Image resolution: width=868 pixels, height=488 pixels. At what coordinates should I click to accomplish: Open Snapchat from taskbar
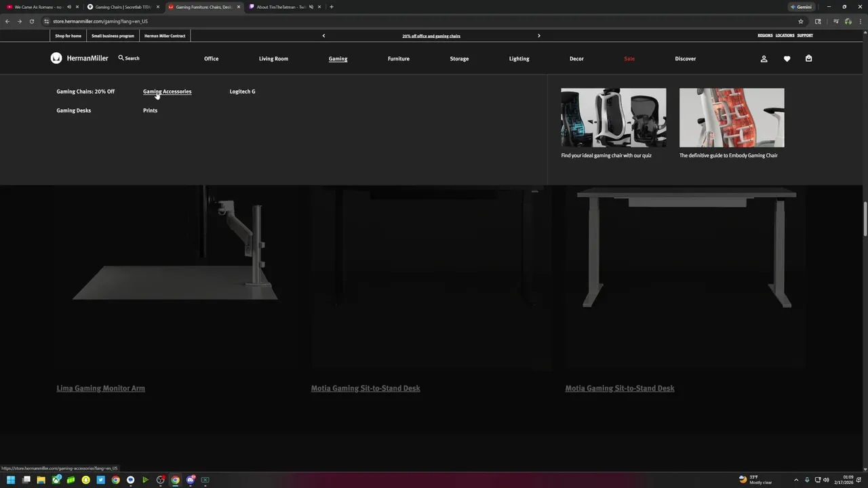(x=85, y=480)
